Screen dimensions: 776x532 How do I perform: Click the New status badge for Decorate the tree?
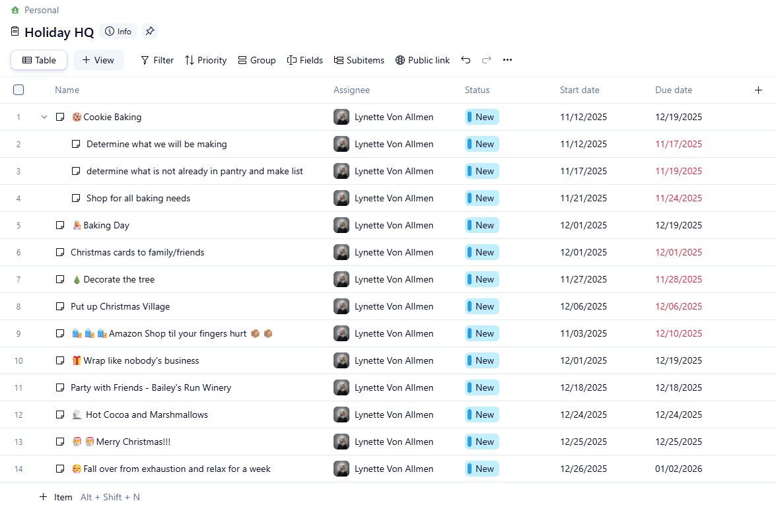[x=481, y=279]
